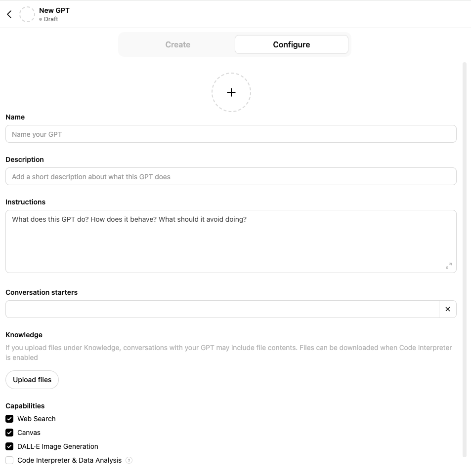Click the Name your GPT field
Viewport: 471px width, 476px height.
(x=231, y=134)
